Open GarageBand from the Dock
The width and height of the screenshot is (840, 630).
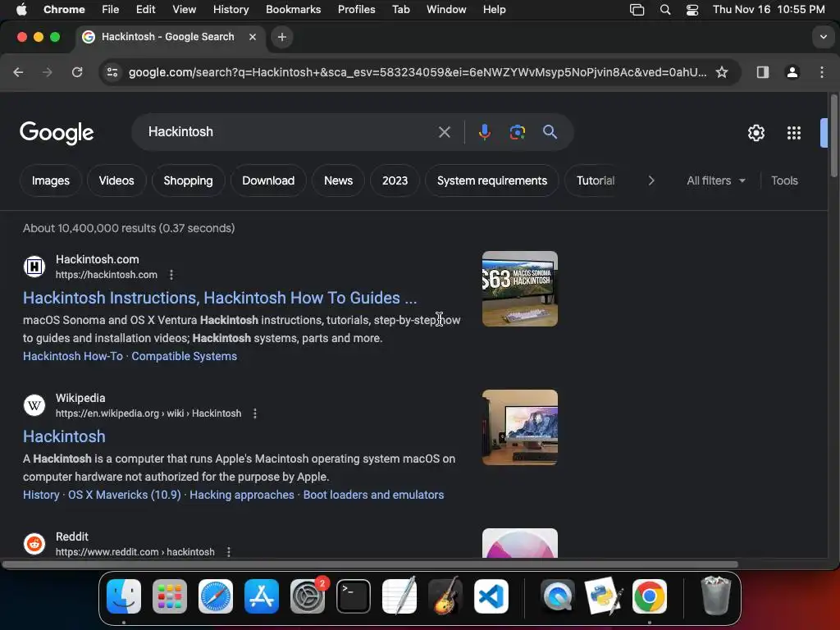pyautogui.click(x=445, y=596)
